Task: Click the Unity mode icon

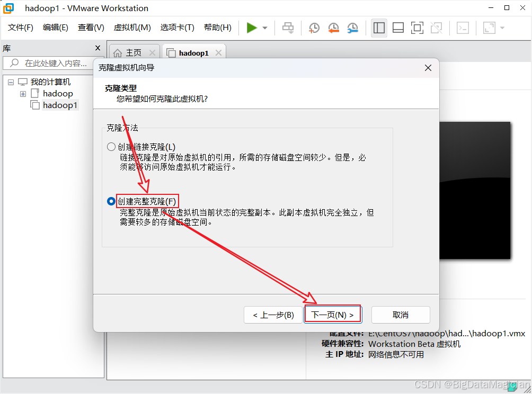Action: 436,28
